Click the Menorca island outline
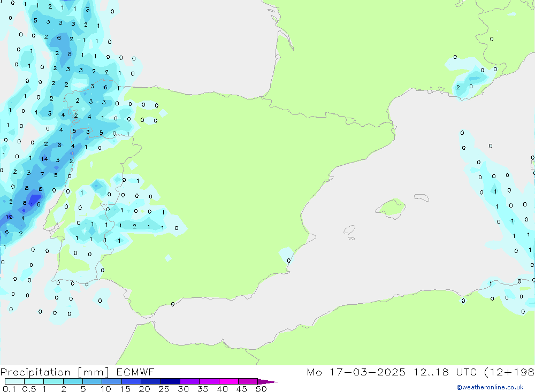The image size is (535, 392). (422, 198)
